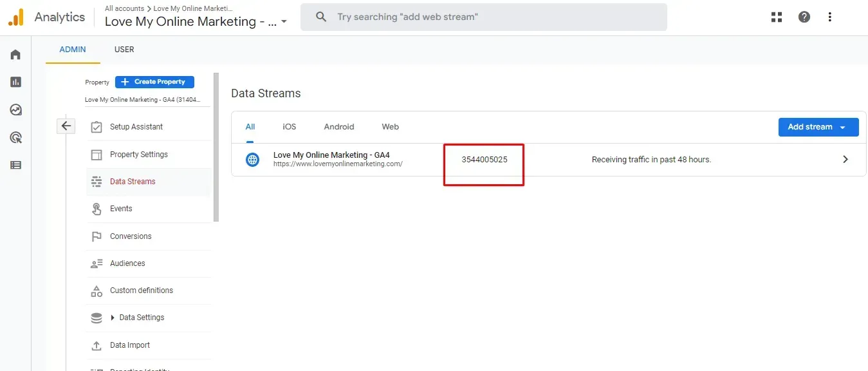Open the account picker dropdown arrow
This screenshot has height=371, width=868.
coord(284,22)
